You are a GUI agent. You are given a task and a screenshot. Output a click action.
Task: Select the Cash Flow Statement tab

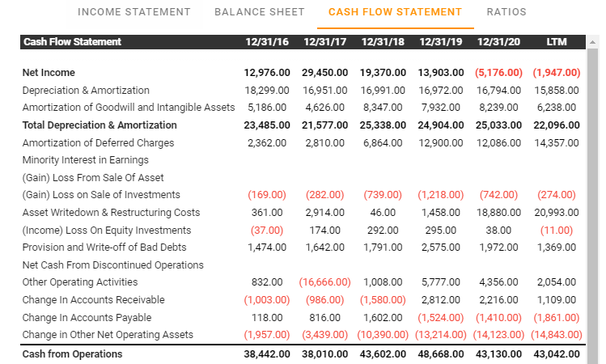(x=395, y=12)
